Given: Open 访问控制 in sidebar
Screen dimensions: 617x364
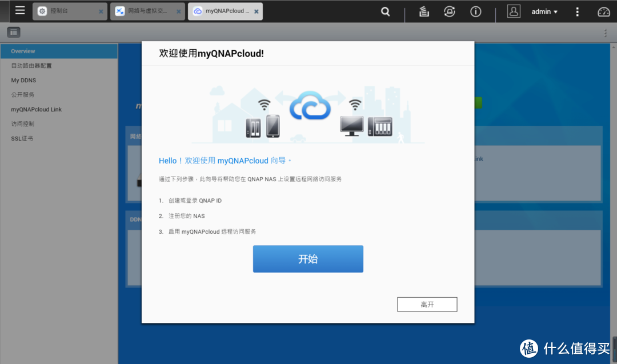Looking at the screenshot, I should (x=59, y=124).
